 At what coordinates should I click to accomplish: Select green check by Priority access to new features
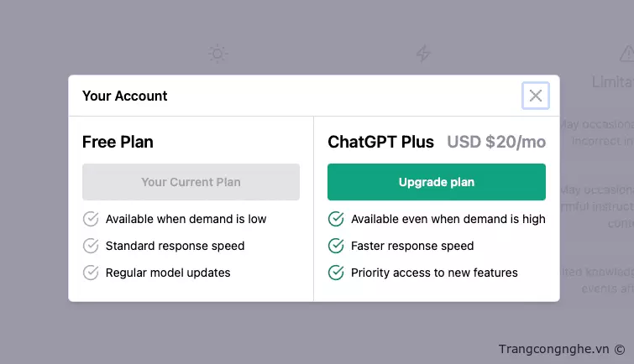(336, 273)
